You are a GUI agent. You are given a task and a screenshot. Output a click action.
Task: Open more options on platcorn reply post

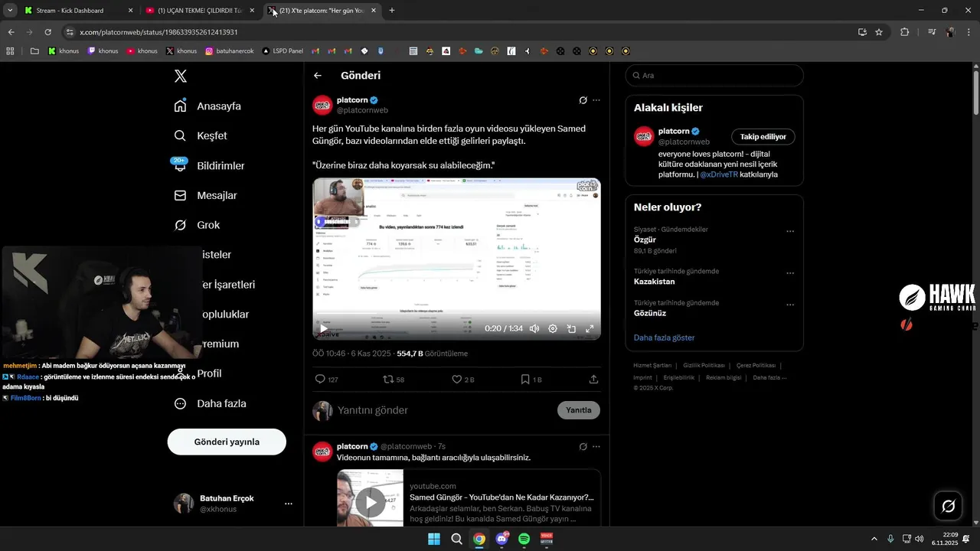pyautogui.click(x=596, y=446)
